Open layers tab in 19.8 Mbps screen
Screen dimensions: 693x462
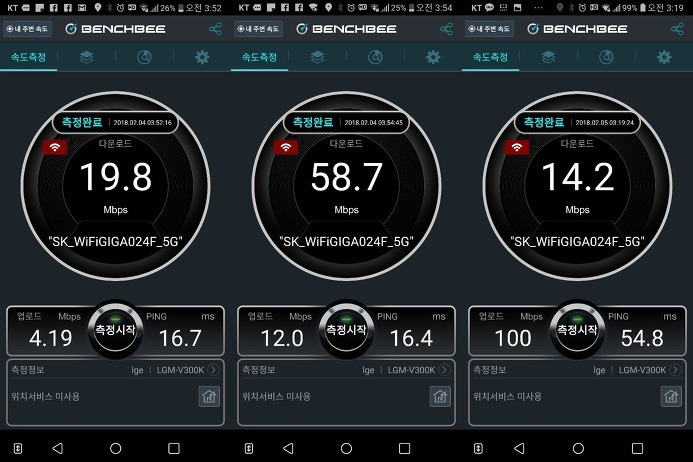pyautogui.click(x=86, y=57)
